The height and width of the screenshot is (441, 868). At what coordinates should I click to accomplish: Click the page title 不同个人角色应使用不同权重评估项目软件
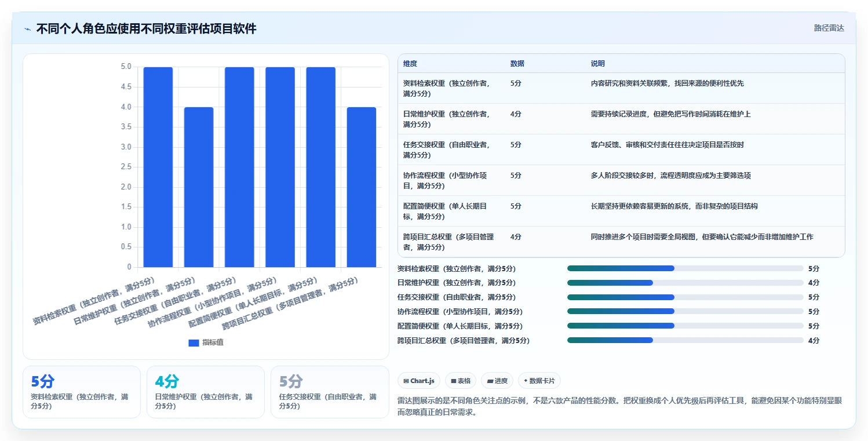[146, 29]
